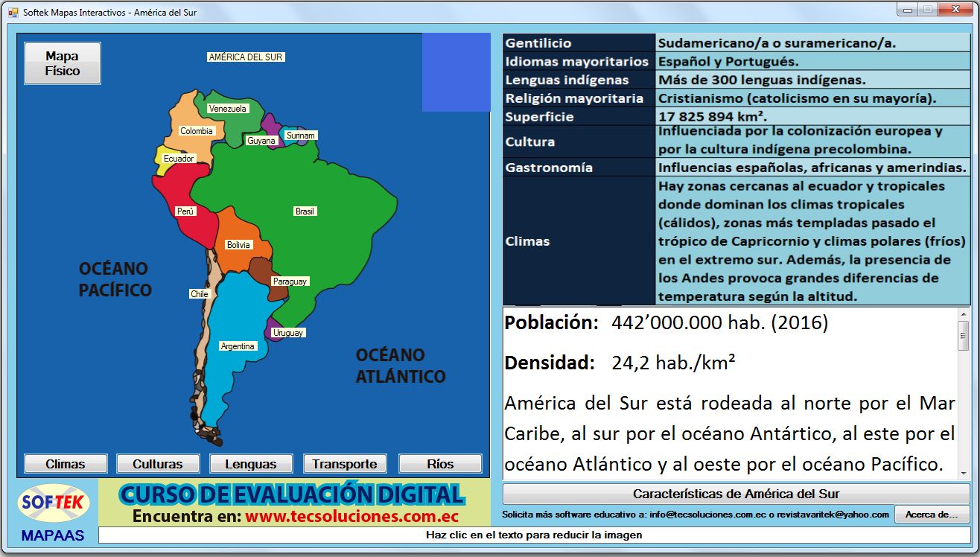Open the Ríos section
Screen dimensions: 980x557
tap(440, 464)
